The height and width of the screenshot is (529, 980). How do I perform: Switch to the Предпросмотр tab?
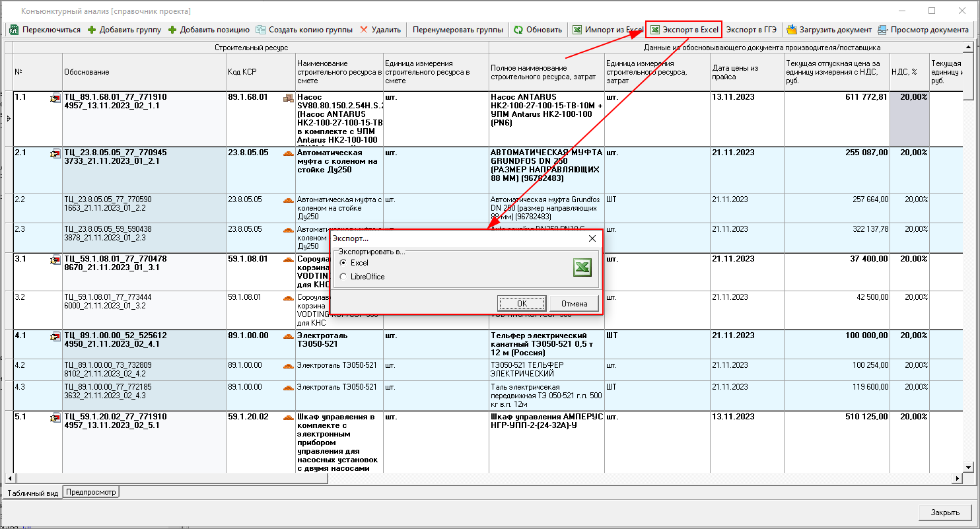pyautogui.click(x=91, y=492)
